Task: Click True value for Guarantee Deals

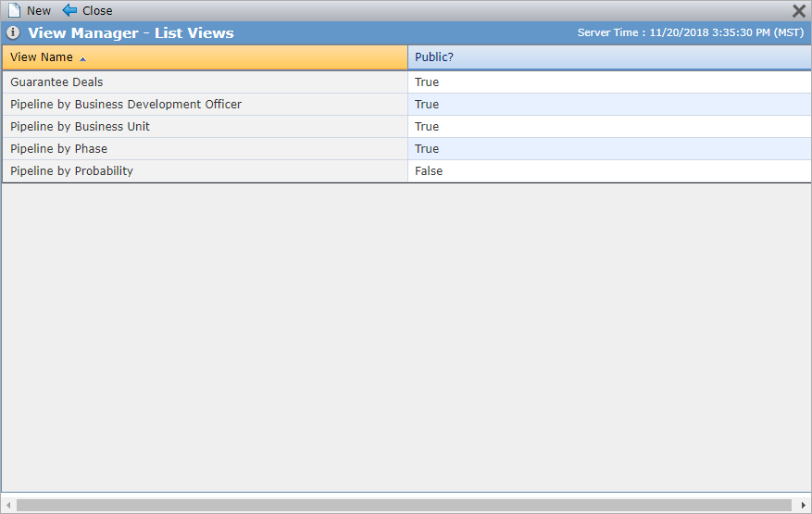Action: tap(427, 81)
